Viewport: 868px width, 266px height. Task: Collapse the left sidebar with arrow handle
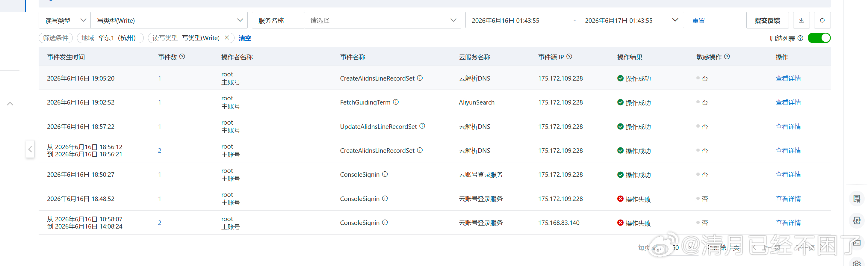click(x=30, y=149)
